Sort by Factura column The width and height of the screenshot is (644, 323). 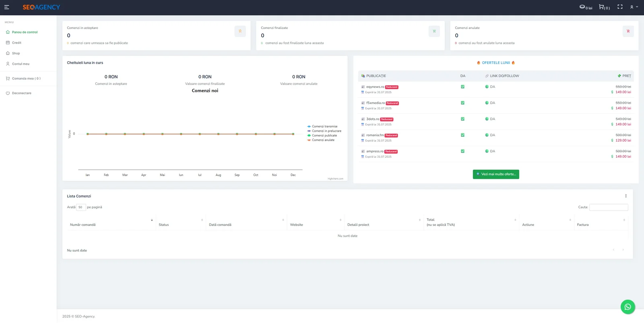pyautogui.click(x=601, y=222)
